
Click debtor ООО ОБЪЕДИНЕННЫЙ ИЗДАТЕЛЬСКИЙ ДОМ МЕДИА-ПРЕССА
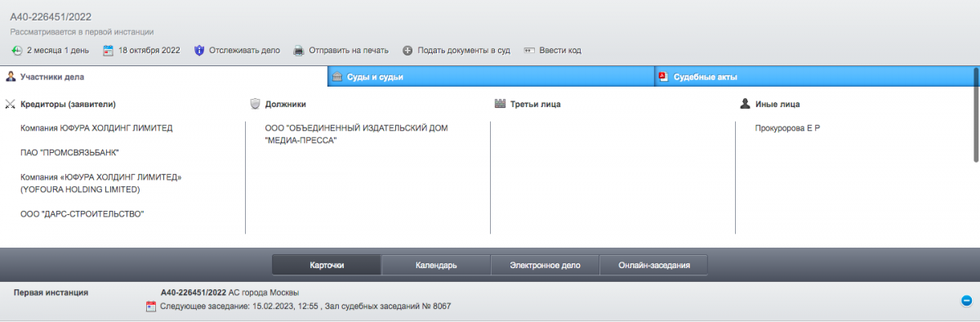coord(357,134)
